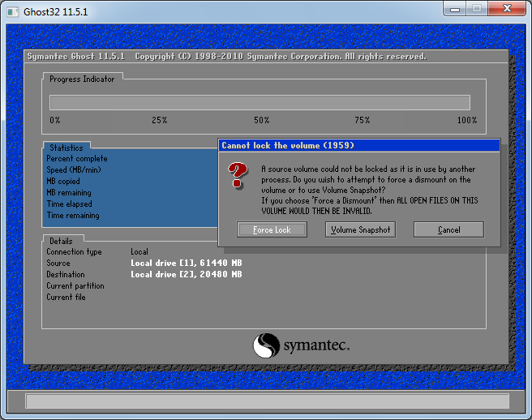This screenshot has height=420, width=532.
Task: Click the 'Destination' detail label
Action: [66, 274]
